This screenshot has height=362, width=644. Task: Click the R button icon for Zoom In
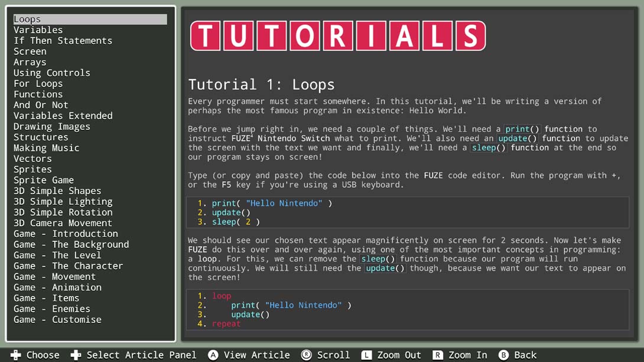438,355
